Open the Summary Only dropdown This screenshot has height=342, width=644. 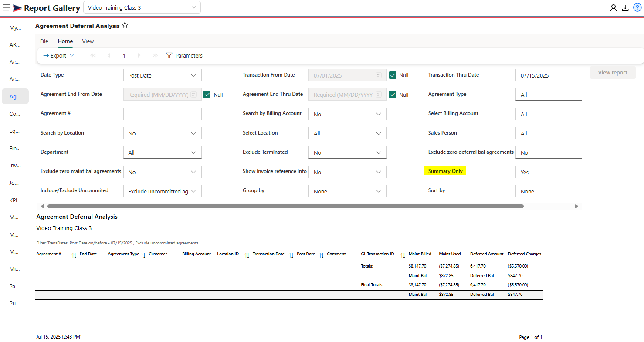pos(549,172)
